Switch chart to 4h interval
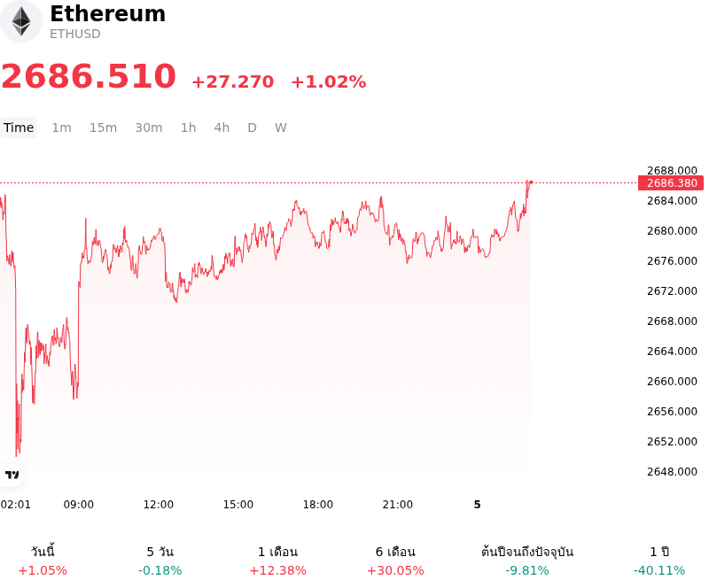This screenshot has width=709, height=588. [x=222, y=128]
